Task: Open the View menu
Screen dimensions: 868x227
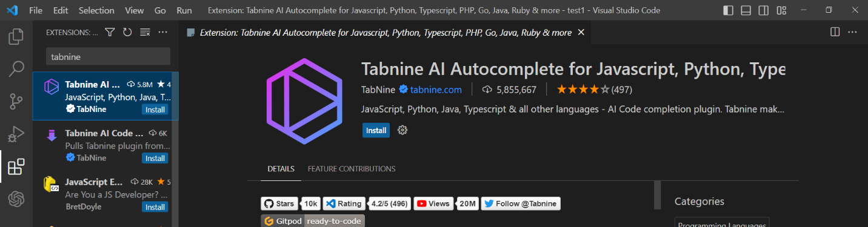Action: (134, 10)
